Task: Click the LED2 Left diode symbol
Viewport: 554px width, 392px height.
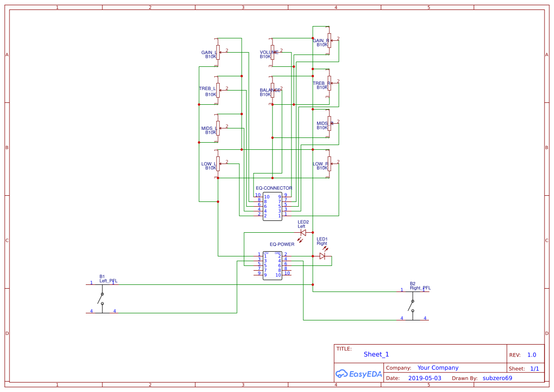Action: pos(302,233)
